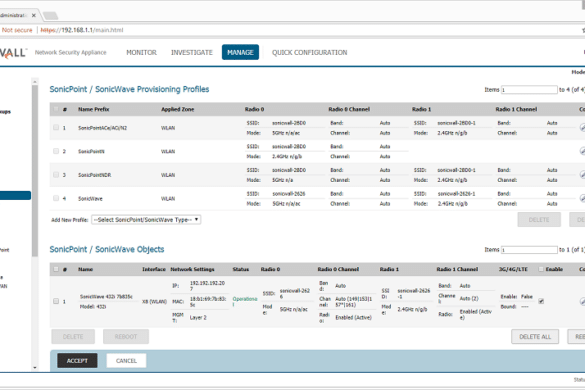Image resolution: width=585 pixels, height=390 pixels.
Task: Edit the SonicWave profile via pencil icon
Action: pos(582,198)
